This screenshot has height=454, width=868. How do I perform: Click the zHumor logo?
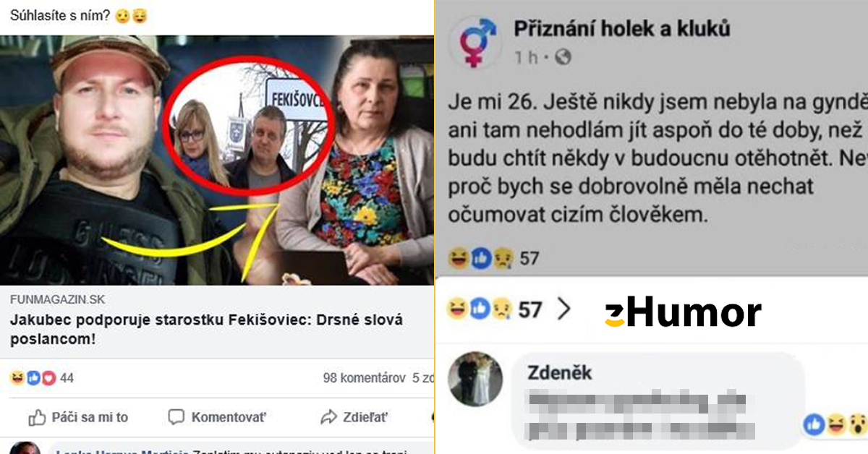[x=682, y=313]
